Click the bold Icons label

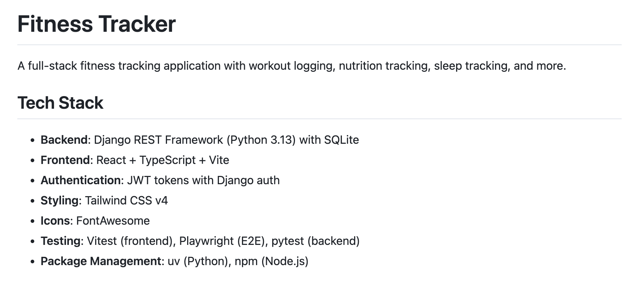click(55, 221)
